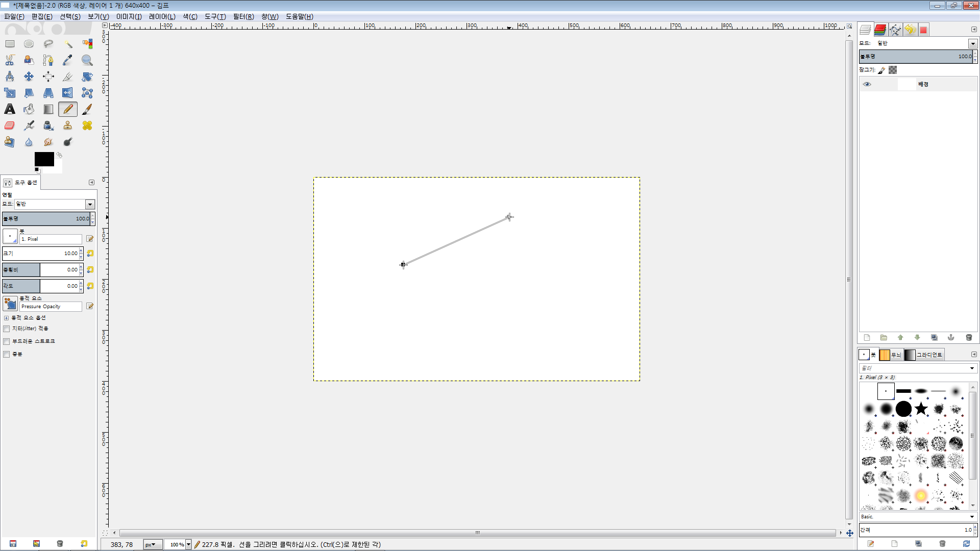Save tool preset at panel bottom
This screenshot has width=980, height=551.
(x=13, y=543)
